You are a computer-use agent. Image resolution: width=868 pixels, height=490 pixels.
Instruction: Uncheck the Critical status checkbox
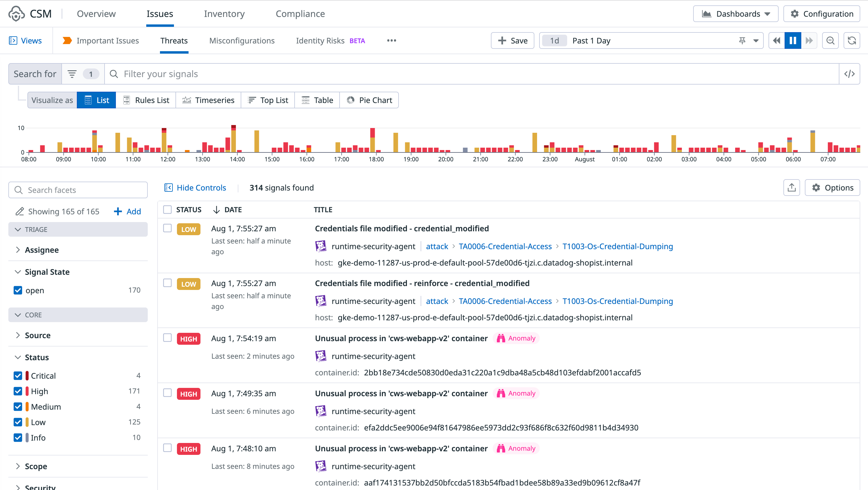pos(18,375)
